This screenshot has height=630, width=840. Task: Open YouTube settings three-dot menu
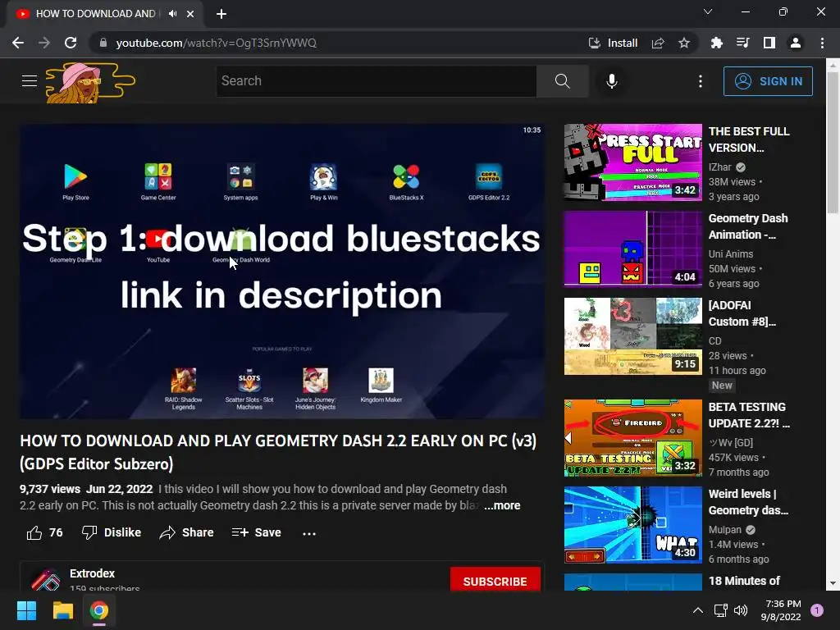point(701,81)
